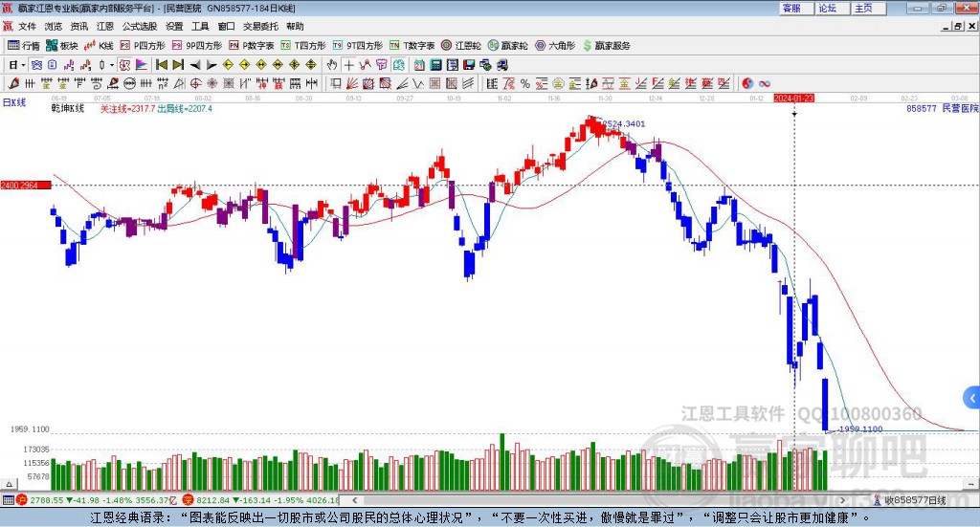Image resolution: width=980 pixels, height=527 pixels.
Task: Jump to first bar with green skip-start arrow
Action: click(x=161, y=65)
